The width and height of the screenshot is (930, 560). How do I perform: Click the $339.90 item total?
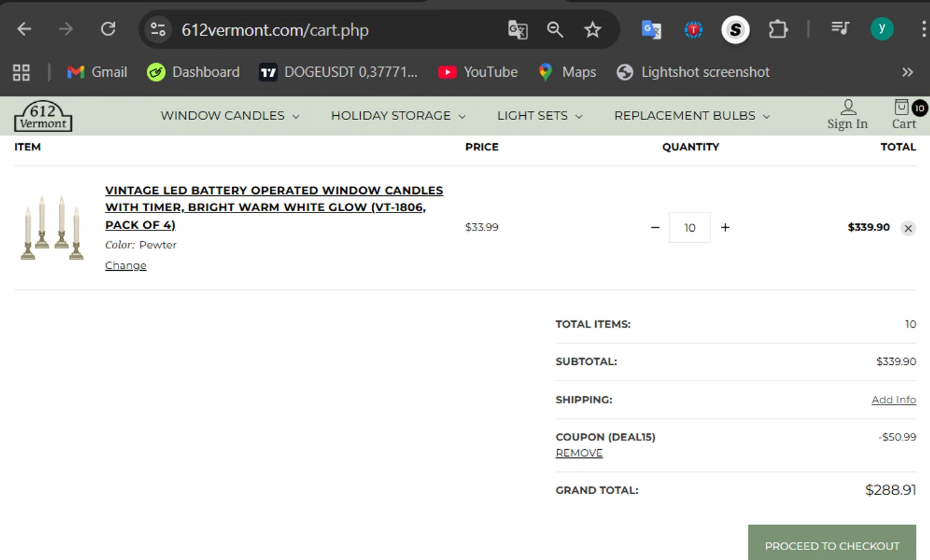click(x=869, y=227)
